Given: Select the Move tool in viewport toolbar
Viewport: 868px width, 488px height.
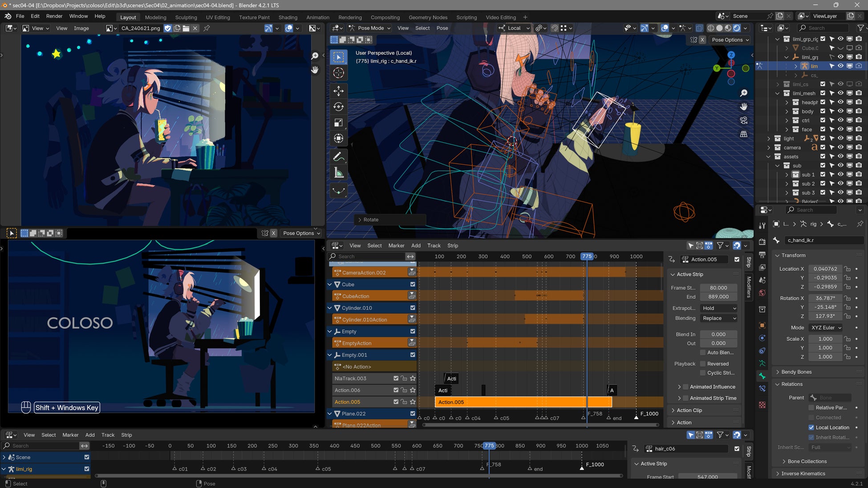Looking at the screenshot, I should [x=338, y=91].
